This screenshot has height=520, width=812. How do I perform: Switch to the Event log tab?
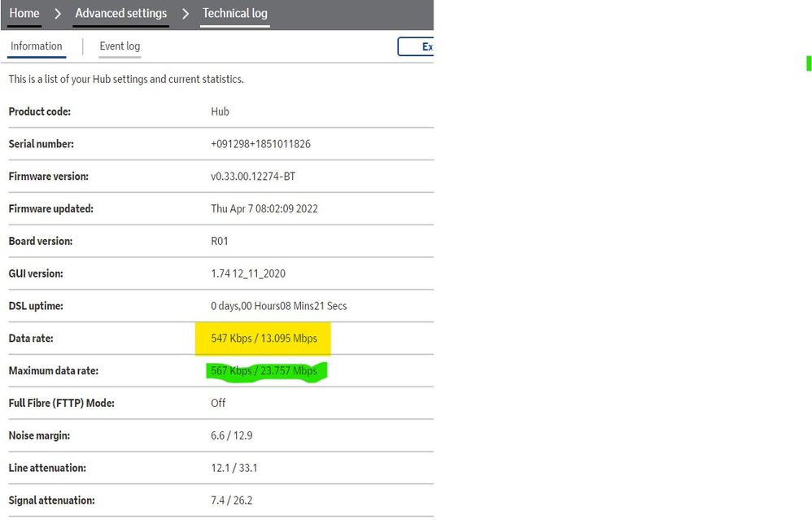(119, 46)
